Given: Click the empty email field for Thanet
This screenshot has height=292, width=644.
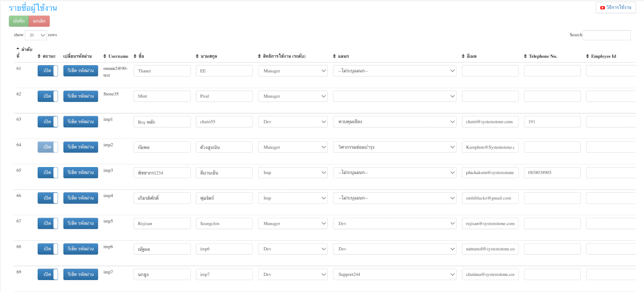Looking at the screenshot, I should 490,71.
